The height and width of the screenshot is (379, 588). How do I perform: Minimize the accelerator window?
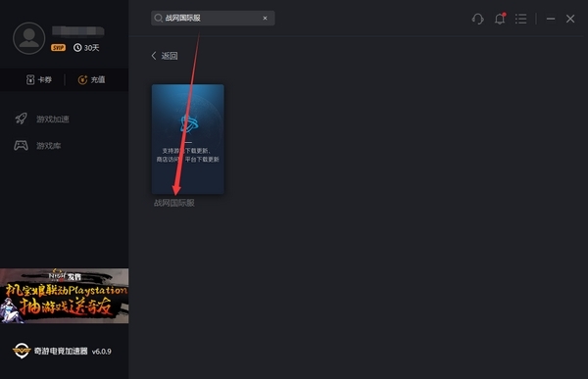pos(551,19)
